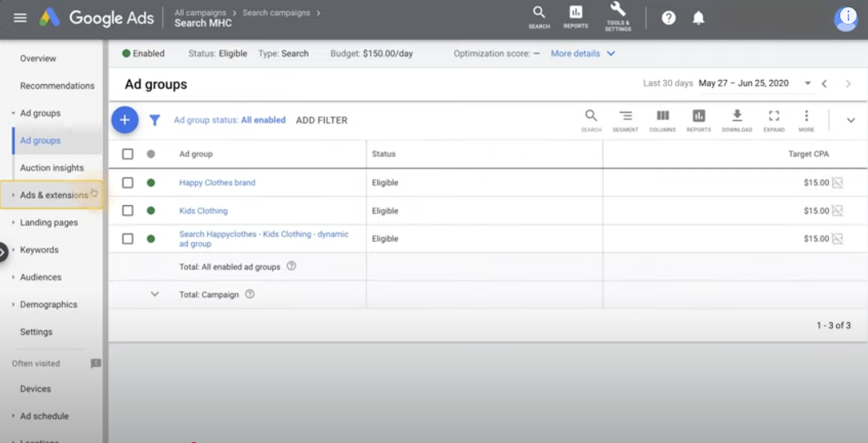
Task: Select all ad groups header checkbox
Action: [x=128, y=154]
